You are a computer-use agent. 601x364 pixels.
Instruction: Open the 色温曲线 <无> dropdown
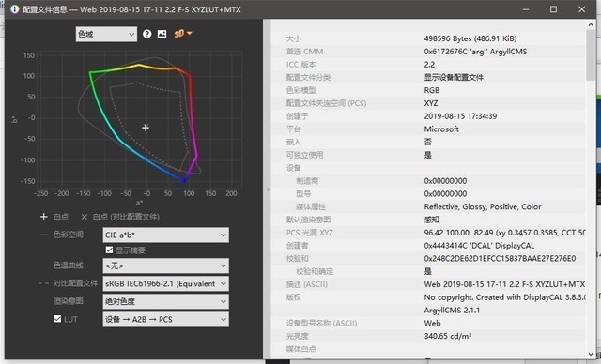[165, 265]
